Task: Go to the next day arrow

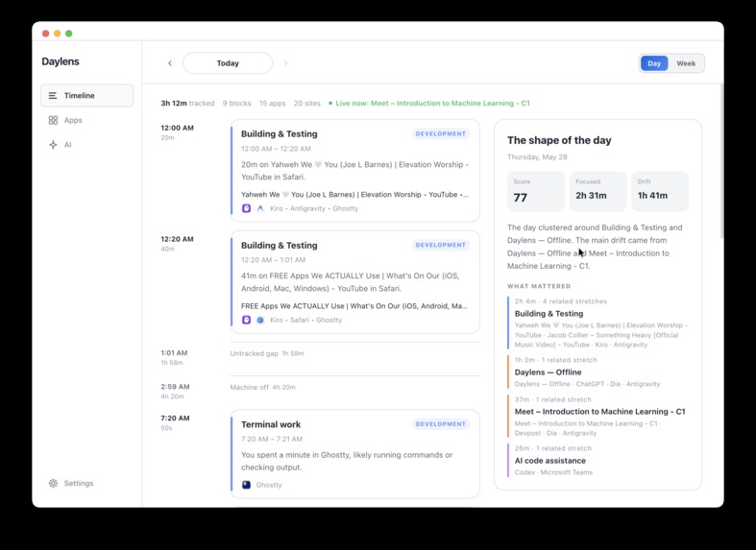Action: tap(285, 63)
